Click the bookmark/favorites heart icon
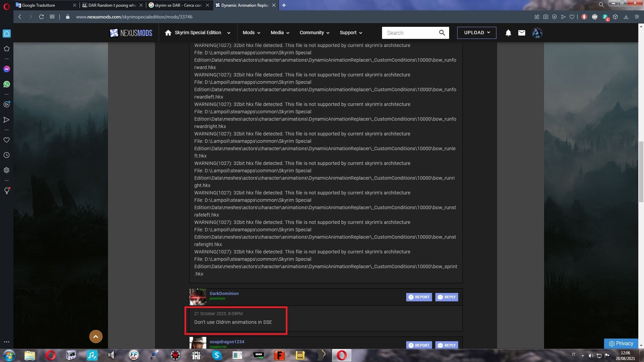The height and width of the screenshot is (362, 644). (x=572, y=17)
